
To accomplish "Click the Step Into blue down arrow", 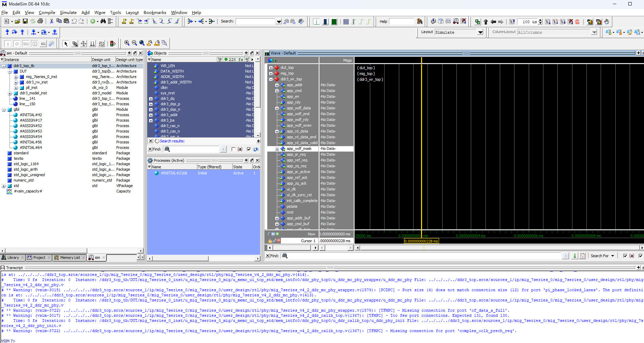I will (x=7, y=32).
